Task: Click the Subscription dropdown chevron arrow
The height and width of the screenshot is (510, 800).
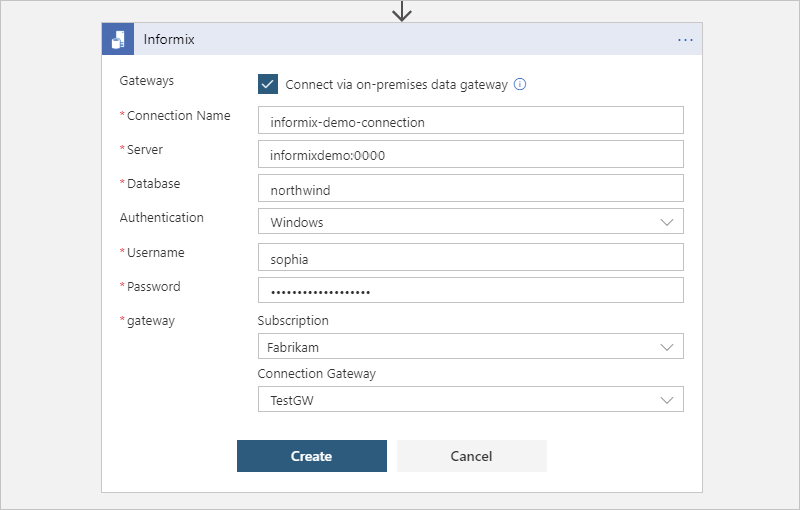Action: pos(667,347)
